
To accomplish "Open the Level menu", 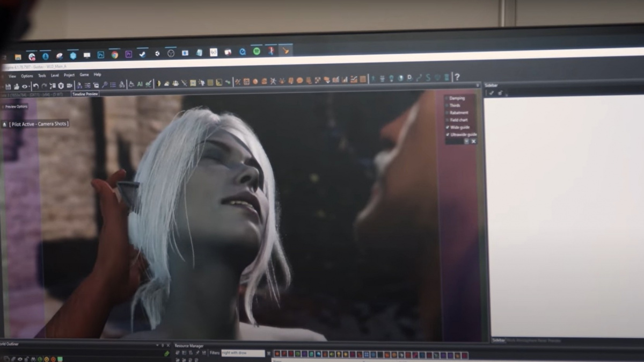I will click(x=55, y=75).
